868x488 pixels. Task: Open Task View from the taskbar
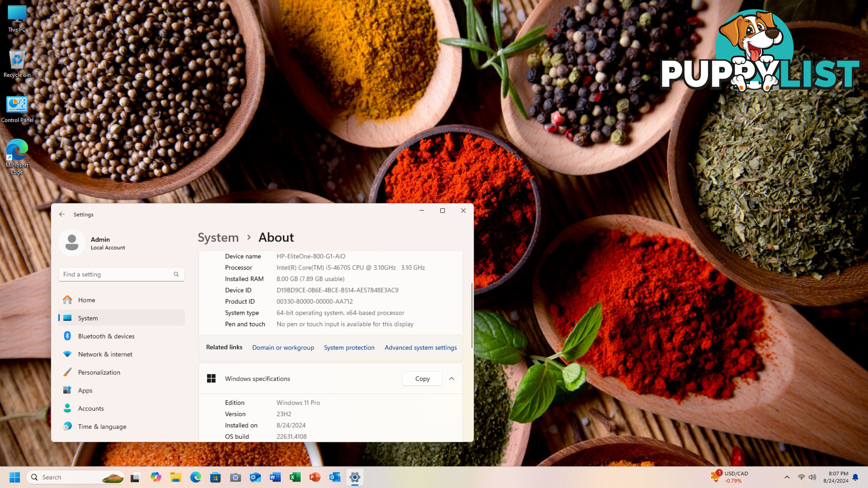coord(135,477)
